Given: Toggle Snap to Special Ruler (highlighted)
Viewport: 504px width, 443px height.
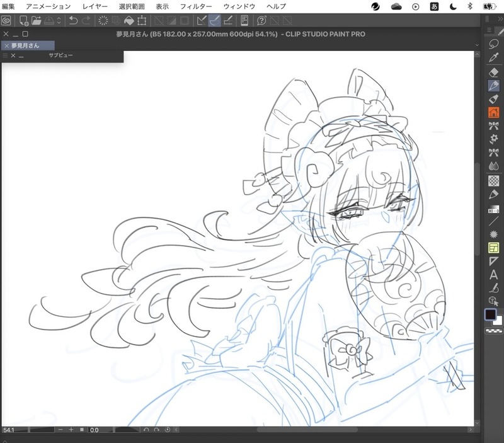Looking at the screenshot, I should (x=214, y=21).
